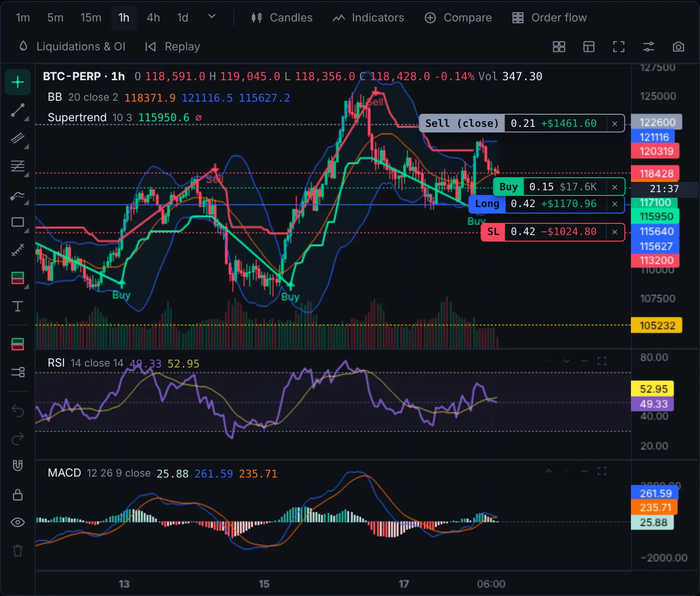Click the Compare button
700x596 pixels.
[x=458, y=18]
